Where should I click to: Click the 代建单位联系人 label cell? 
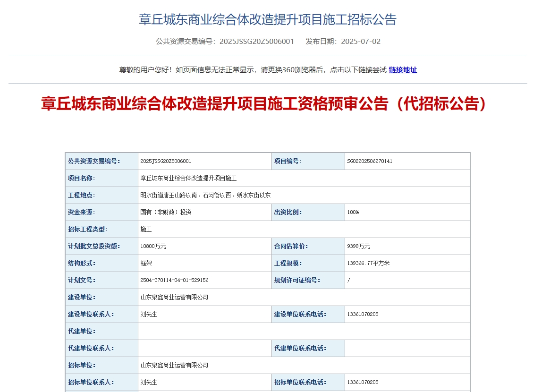pyautogui.click(x=102, y=348)
